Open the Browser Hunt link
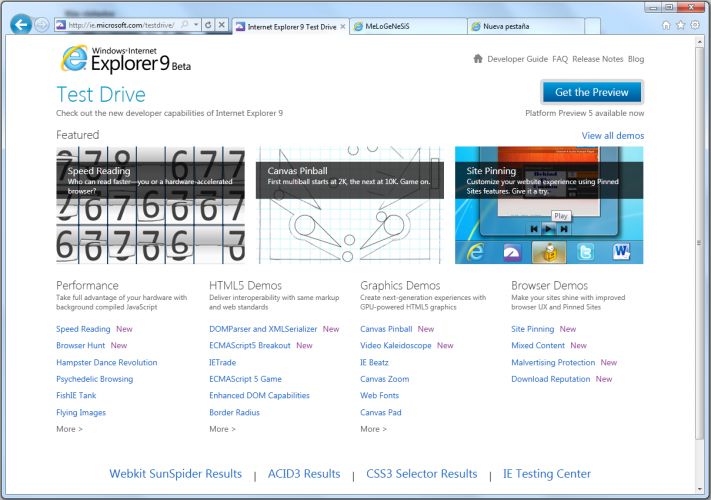711x500 pixels. coord(80,345)
